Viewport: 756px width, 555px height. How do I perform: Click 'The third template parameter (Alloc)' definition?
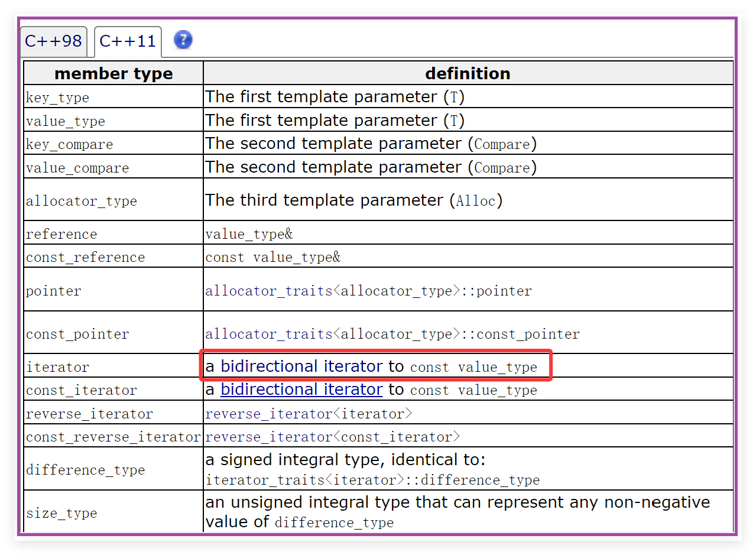pos(353,200)
